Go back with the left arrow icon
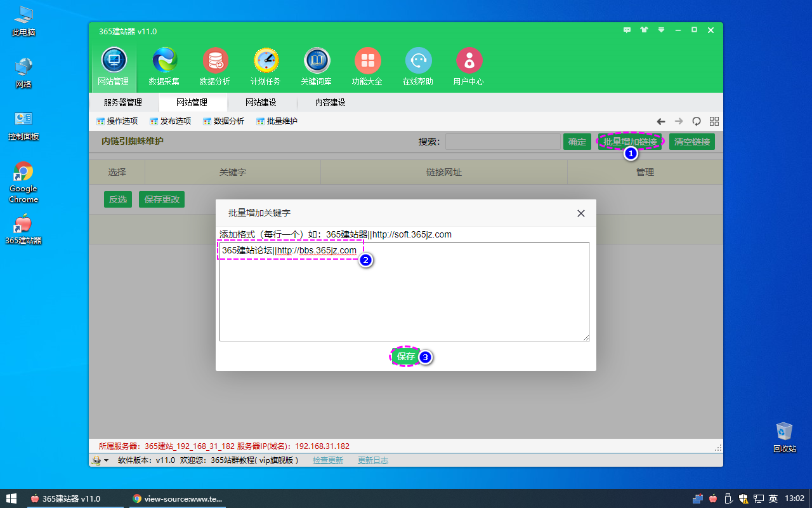The image size is (812, 508). point(661,121)
